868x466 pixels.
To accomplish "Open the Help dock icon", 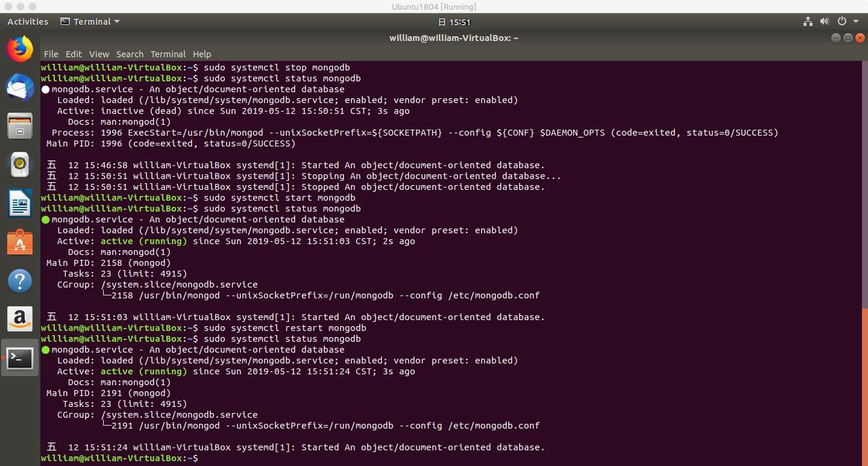I will coord(20,280).
